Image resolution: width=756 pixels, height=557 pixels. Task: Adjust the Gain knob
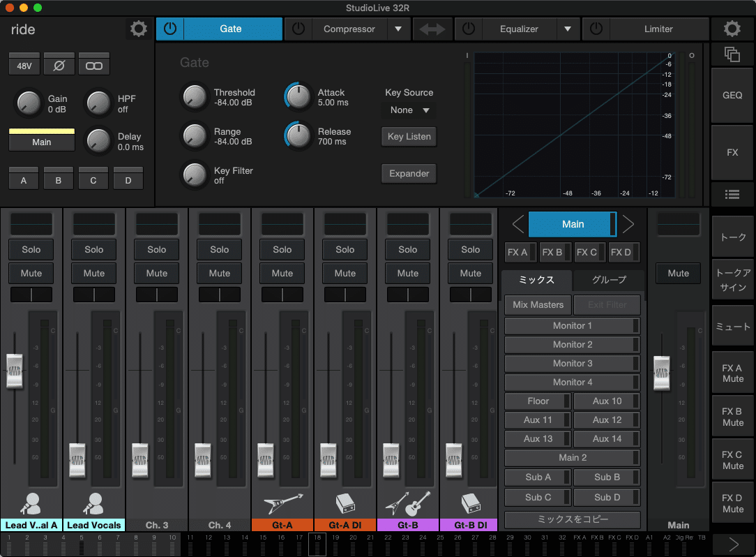tap(29, 103)
